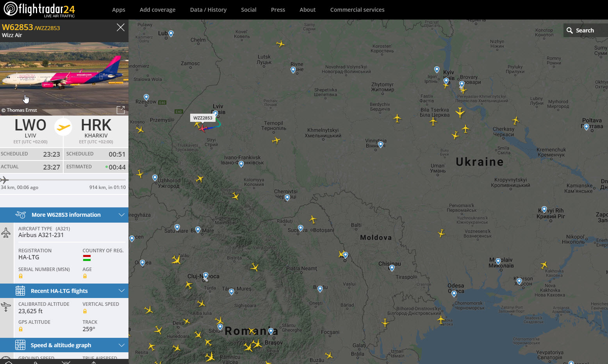Click the Search button on the map
Image resolution: width=608 pixels, height=364 pixels.
pyautogui.click(x=585, y=30)
